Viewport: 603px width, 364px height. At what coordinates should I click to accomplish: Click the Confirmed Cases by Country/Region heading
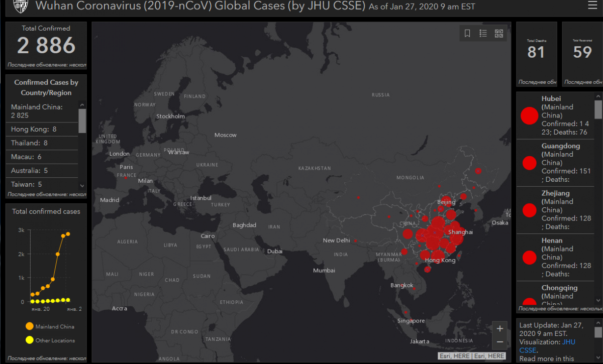tap(46, 87)
